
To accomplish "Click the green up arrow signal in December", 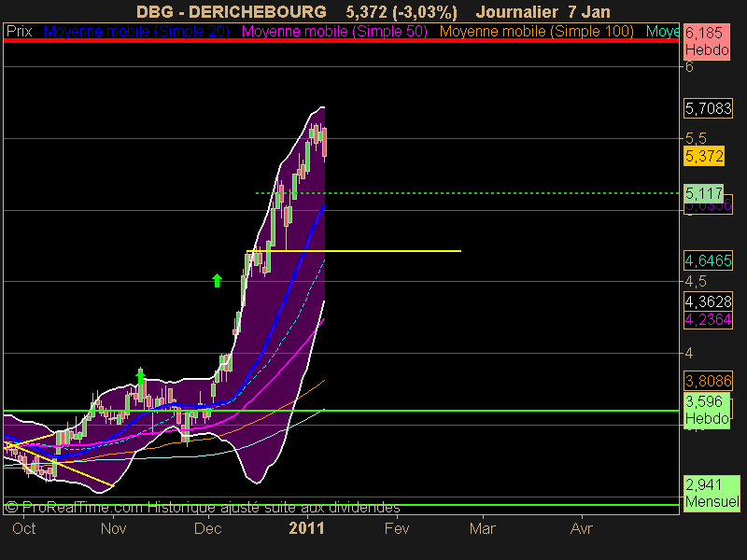I will pyautogui.click(x=218, y=281).
